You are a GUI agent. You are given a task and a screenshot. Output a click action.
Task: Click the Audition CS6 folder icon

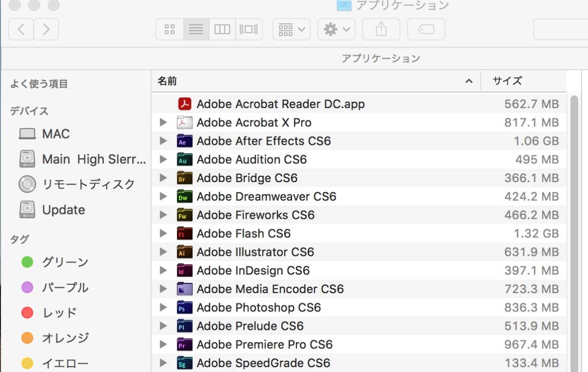pos(184,160)
